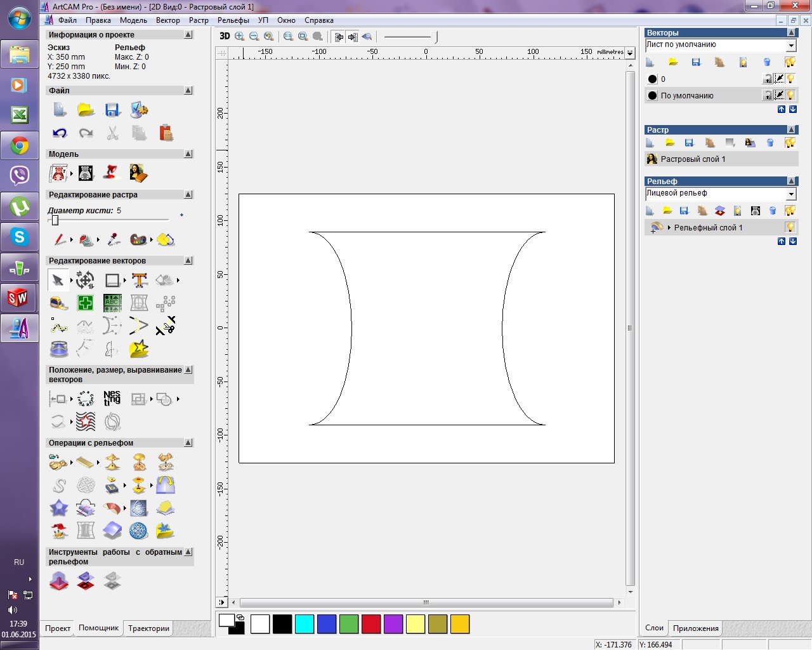Collapse the Операции с рельефом section

(188, 442)
